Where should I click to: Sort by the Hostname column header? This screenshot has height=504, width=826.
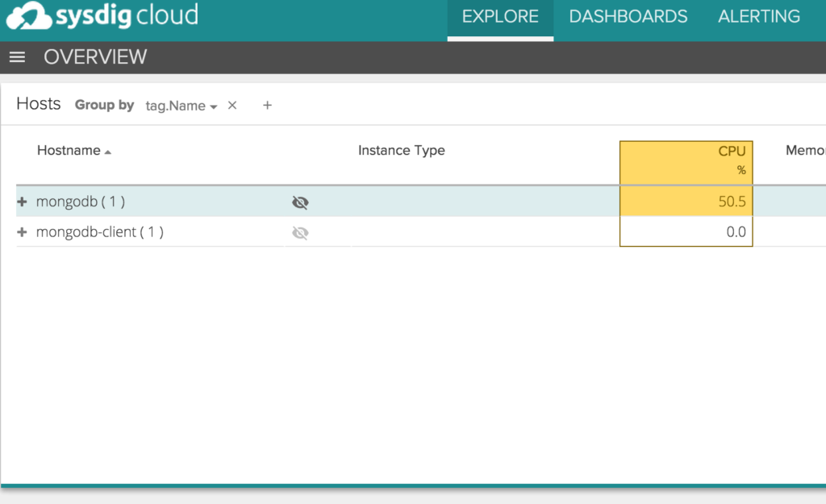pyautogui.click(x=69, y=151)
